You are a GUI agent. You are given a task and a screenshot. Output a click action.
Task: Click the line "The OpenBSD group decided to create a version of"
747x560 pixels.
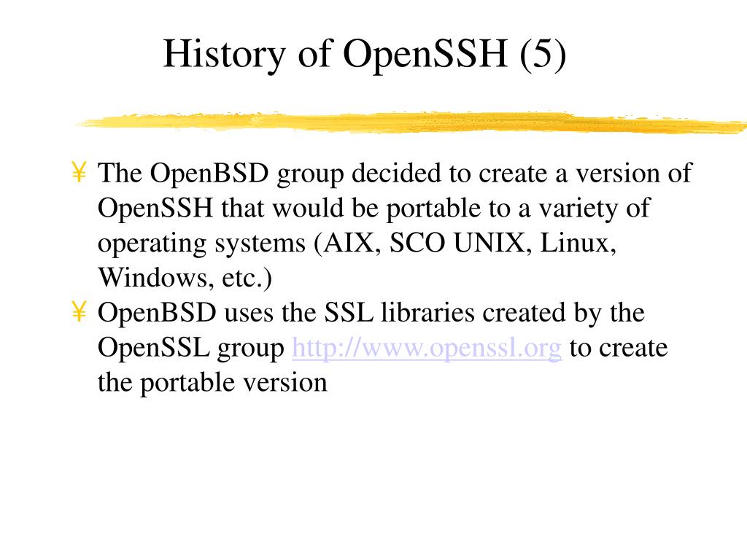(x=395, y=174)
